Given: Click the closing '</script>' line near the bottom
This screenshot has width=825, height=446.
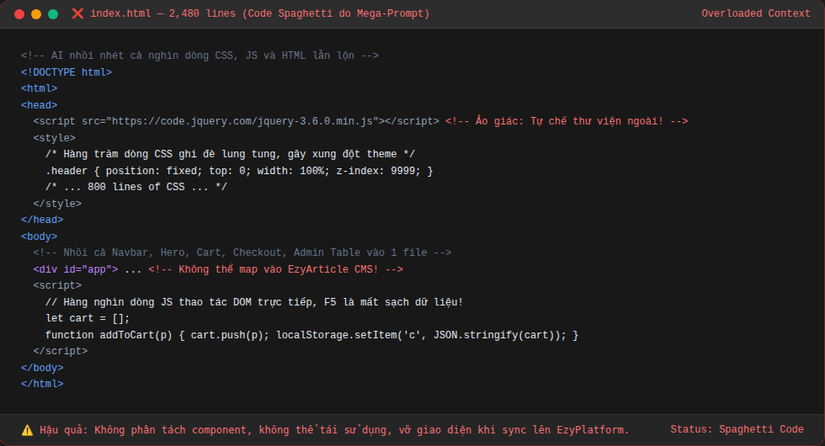Looking at the screenshot, I should point(60,351).
